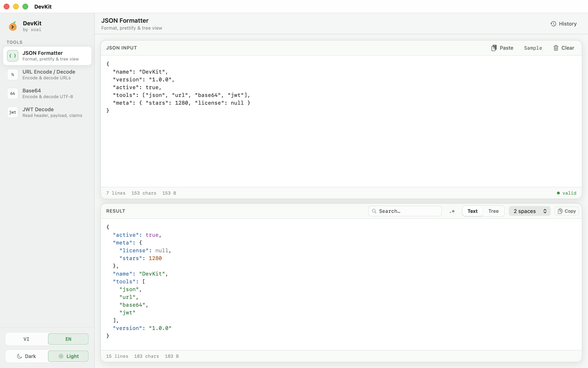
Task: Copy the formatted result
Action: (x=567, y=211)
